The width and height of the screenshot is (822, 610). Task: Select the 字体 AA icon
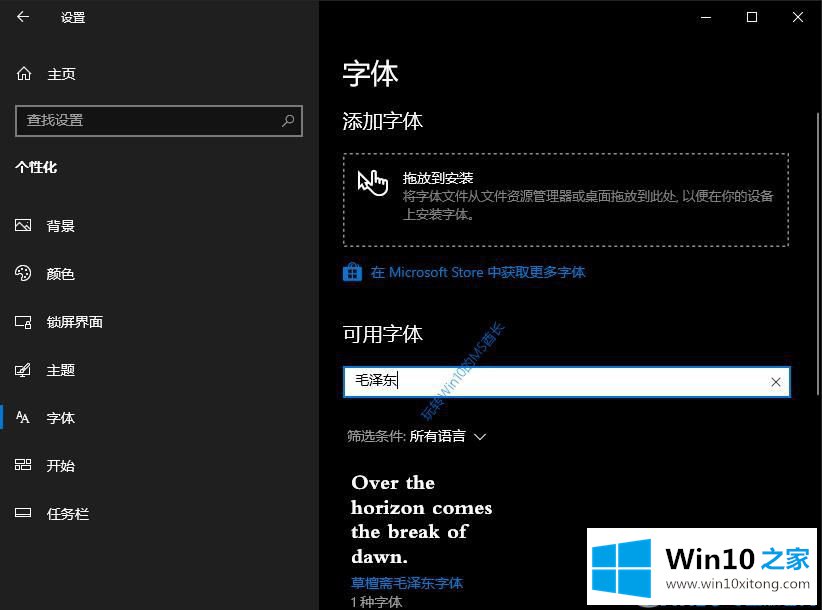point(23,417)
